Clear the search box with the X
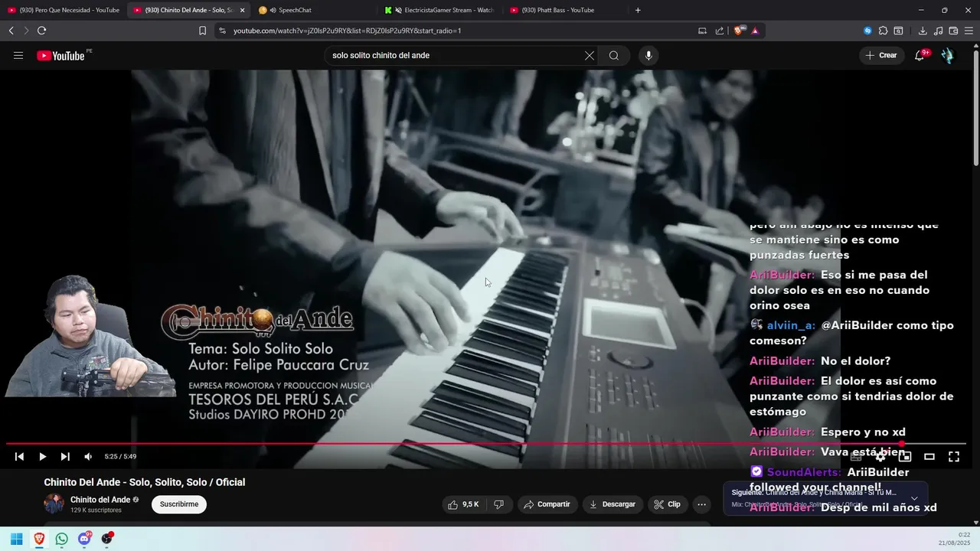Image resolution: width=980 pixels, height=551 pixels. point(589,55)
